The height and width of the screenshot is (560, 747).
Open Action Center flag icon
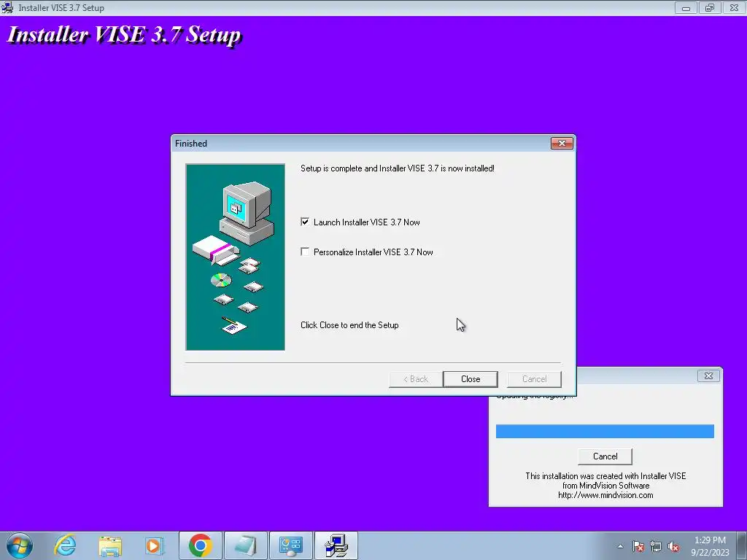tap(638, 546)
